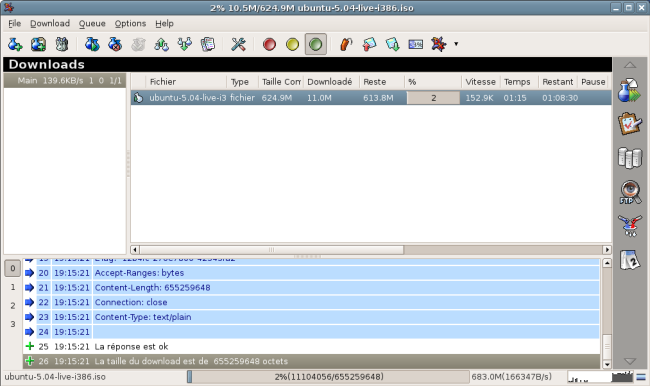Sort by the Taille Com column header

click(281, 82)
